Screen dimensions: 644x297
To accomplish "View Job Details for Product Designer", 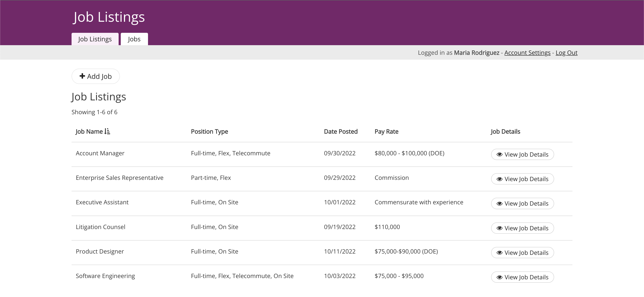I will 522,253.
